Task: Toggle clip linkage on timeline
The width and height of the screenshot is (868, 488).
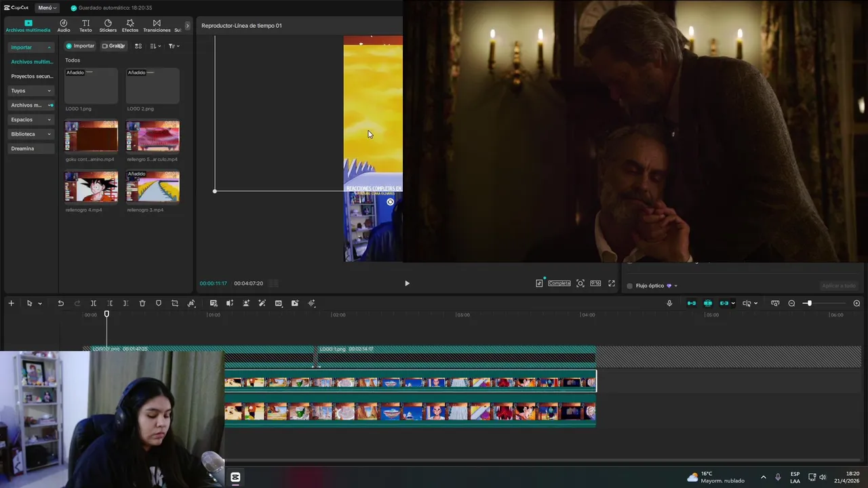Action: click(724, 303)
